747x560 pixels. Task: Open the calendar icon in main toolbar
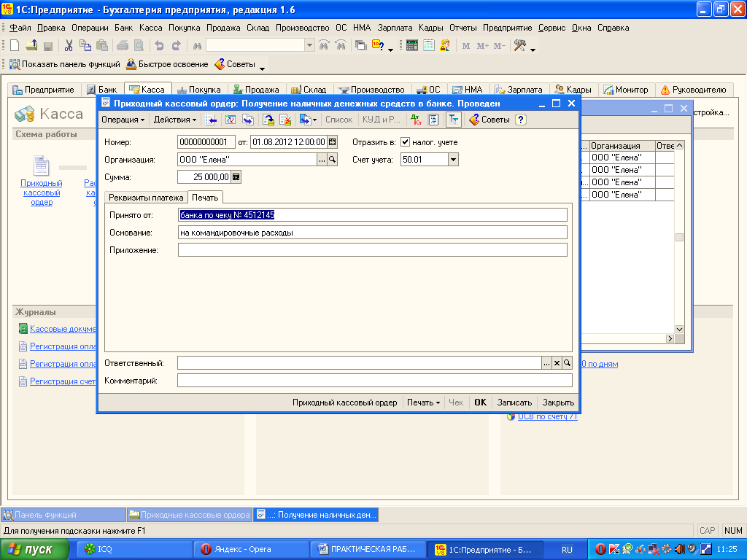(429, 46)
